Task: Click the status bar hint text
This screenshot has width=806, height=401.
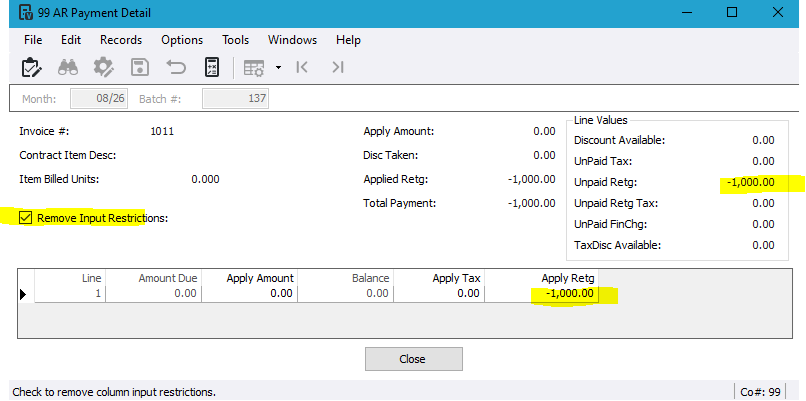Action: (114, 392)
